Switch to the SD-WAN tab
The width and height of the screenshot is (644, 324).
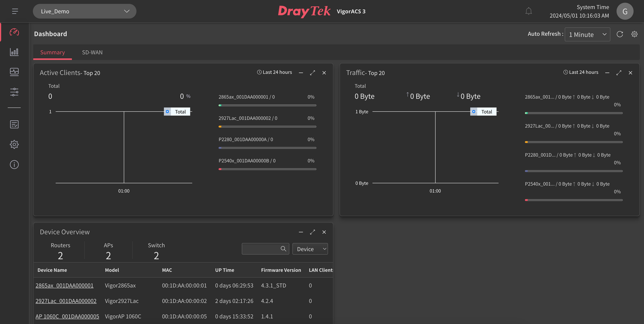[92, 52]
